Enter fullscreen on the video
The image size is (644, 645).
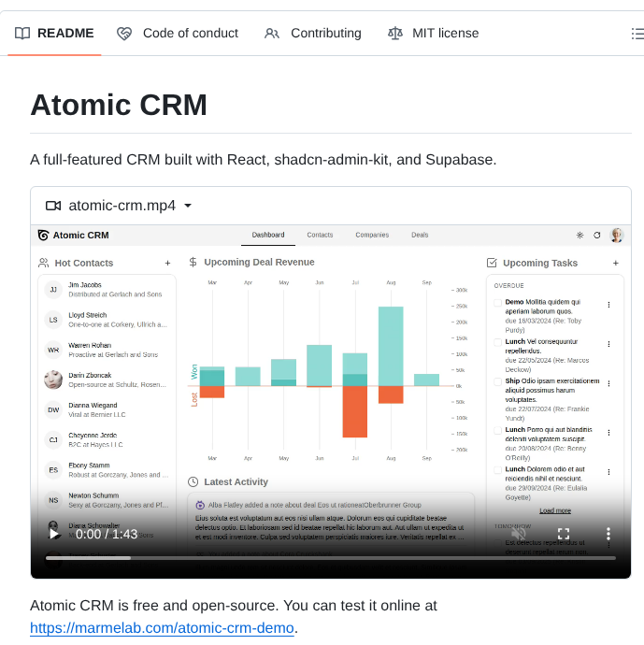click(x=564, y=534)
